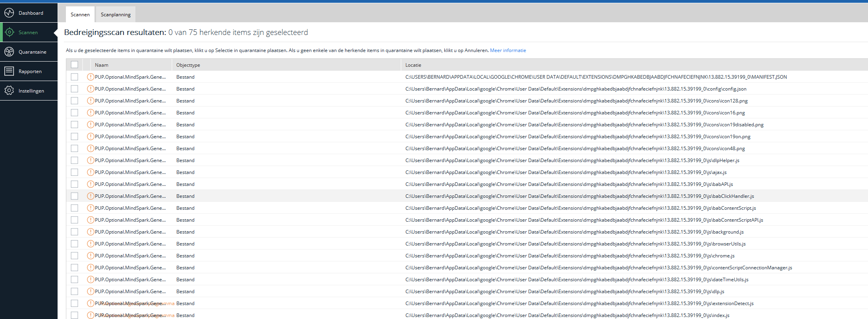Sort the list by the Naam column header
Image resolution: width=868 pixels, height=319 pixels.
pos(102,65)
